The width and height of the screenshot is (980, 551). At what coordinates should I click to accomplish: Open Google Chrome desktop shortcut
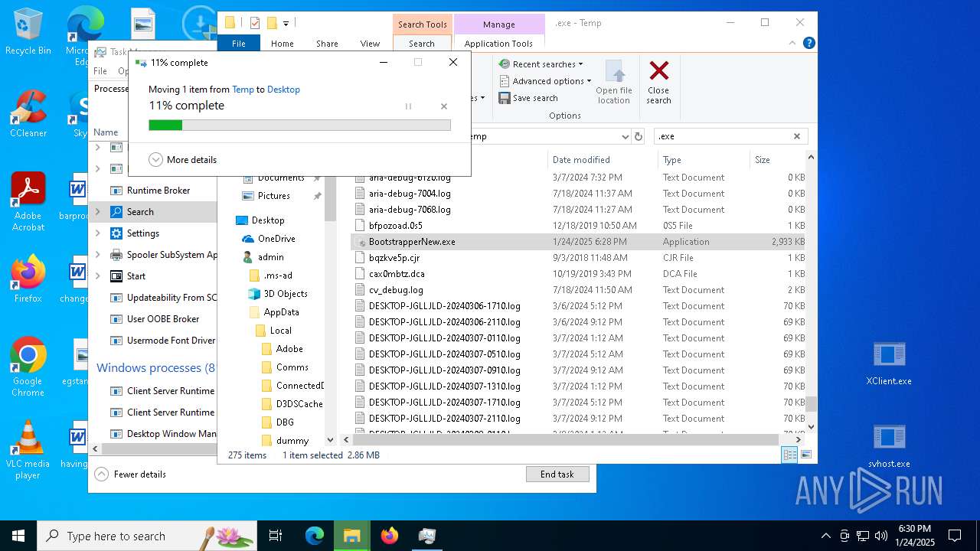point(28,367)
